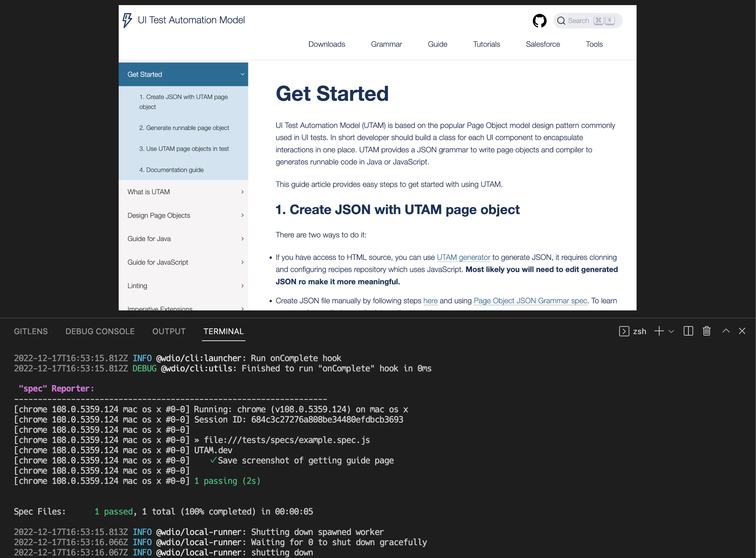Viewport: 756px width, 558px height.
Task: Open the Tutorials nav menu
Action: (x=486, y=44)
